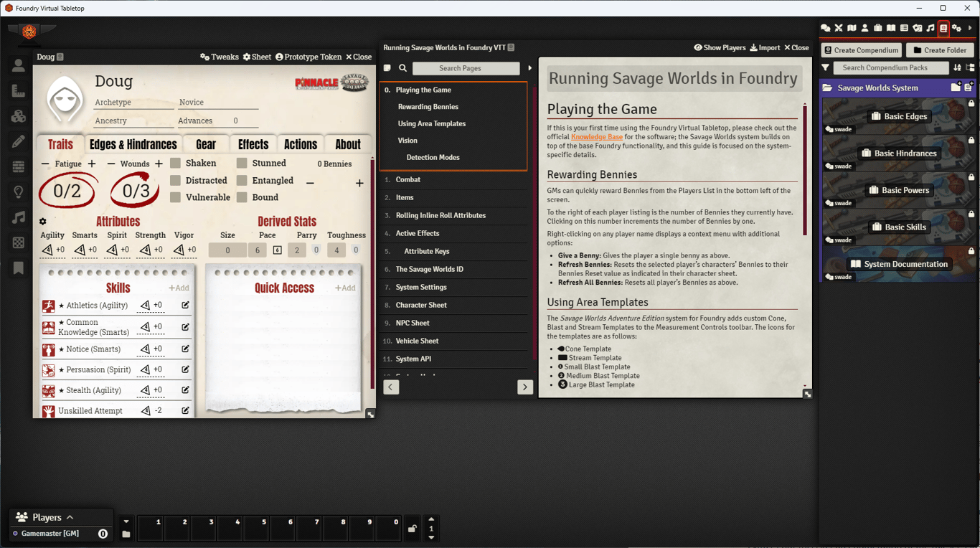Viewport: 980px width, 548px height.
Task: Open the Game Settings gears tab
Action: click(956, 28)
